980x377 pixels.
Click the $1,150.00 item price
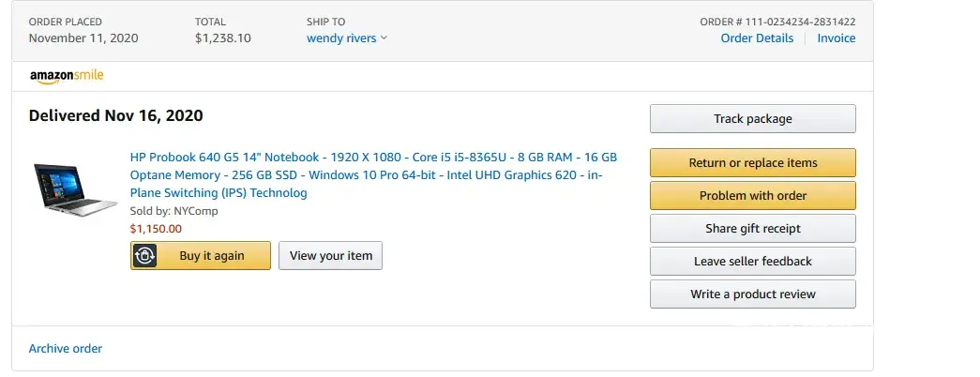tap(156, 228)
